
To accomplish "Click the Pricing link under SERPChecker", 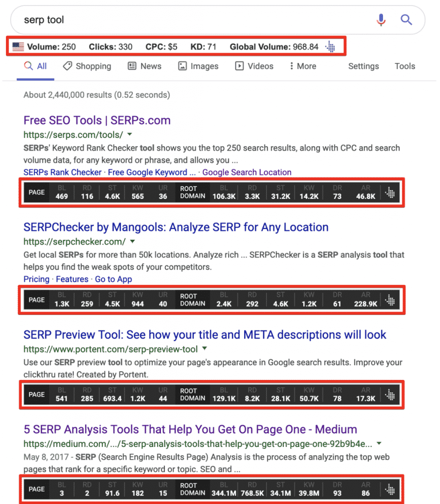I will (36, 279).
